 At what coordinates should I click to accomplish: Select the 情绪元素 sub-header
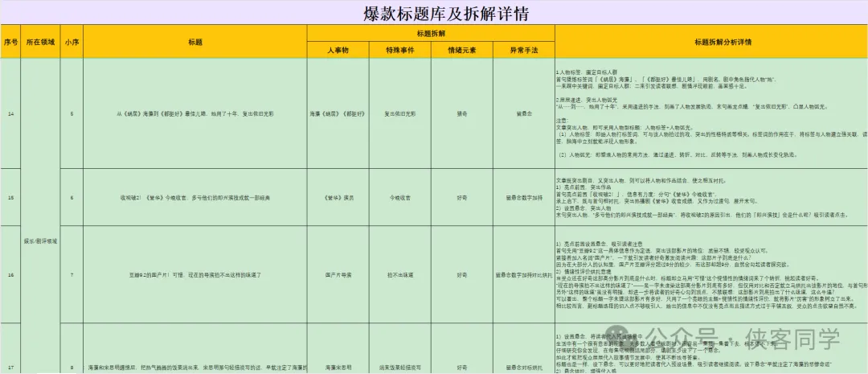click(461, 50)
